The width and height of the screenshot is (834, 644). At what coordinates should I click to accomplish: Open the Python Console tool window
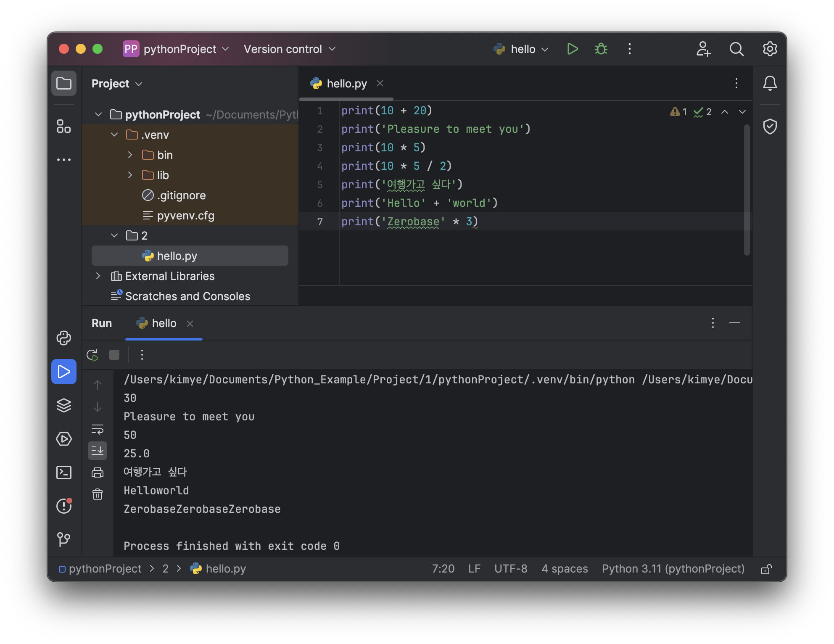tap(64, 338)
